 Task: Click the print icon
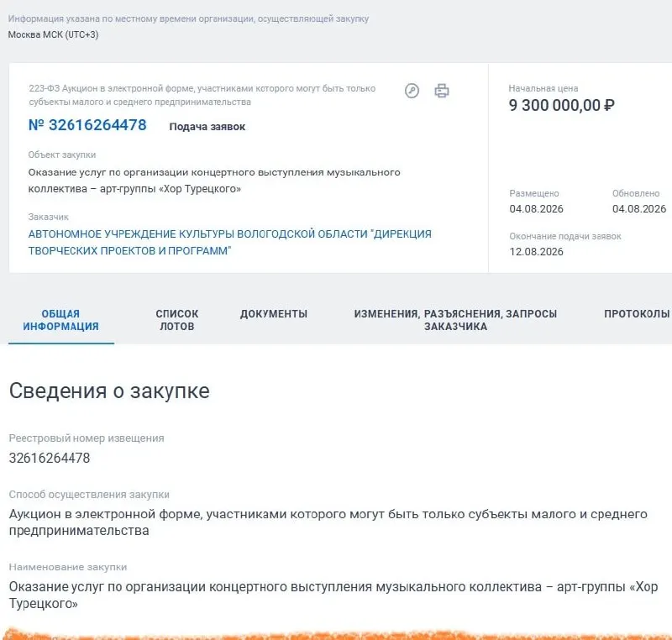tap(442, 91)
